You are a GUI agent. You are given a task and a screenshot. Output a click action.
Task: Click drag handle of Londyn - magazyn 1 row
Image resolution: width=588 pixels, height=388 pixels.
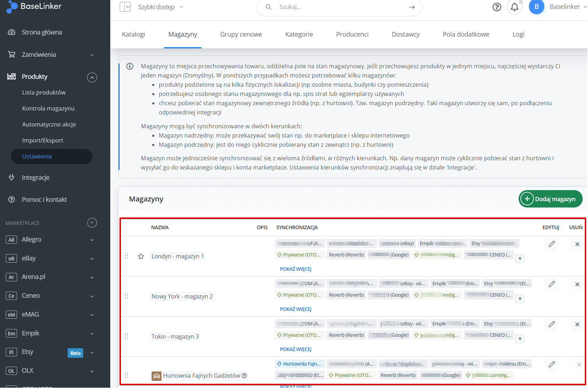tap(127, 256)
